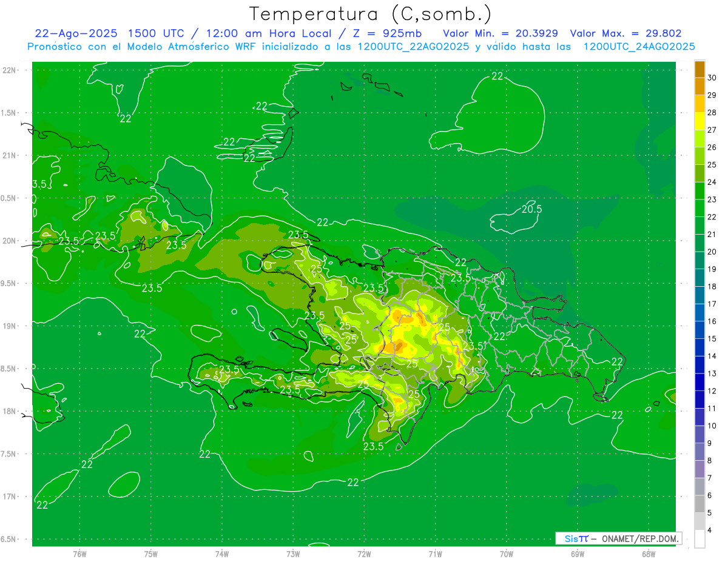This screenshot has width=728, height=562.
Task: Click the "Valor Min. = 20.3929" value
Action: [x=500, y=33]
